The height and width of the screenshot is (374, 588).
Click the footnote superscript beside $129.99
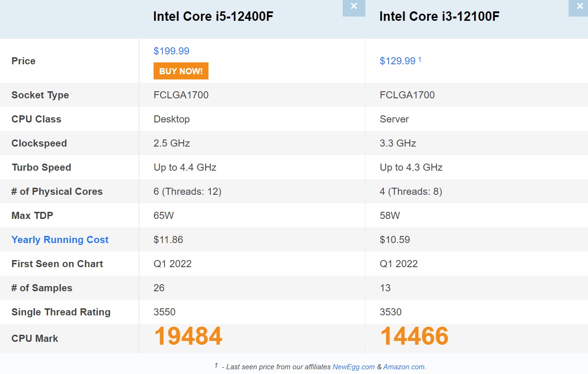(x=420, y=60)
